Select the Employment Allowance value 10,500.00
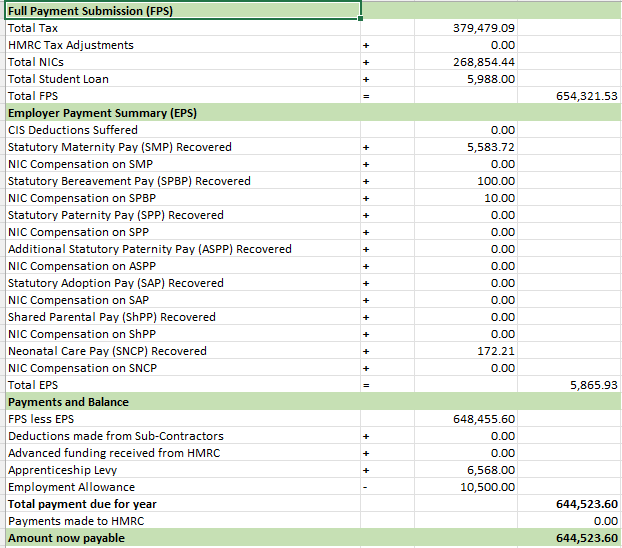The width and height of the screenshot is (622, 548). (488, 487)
